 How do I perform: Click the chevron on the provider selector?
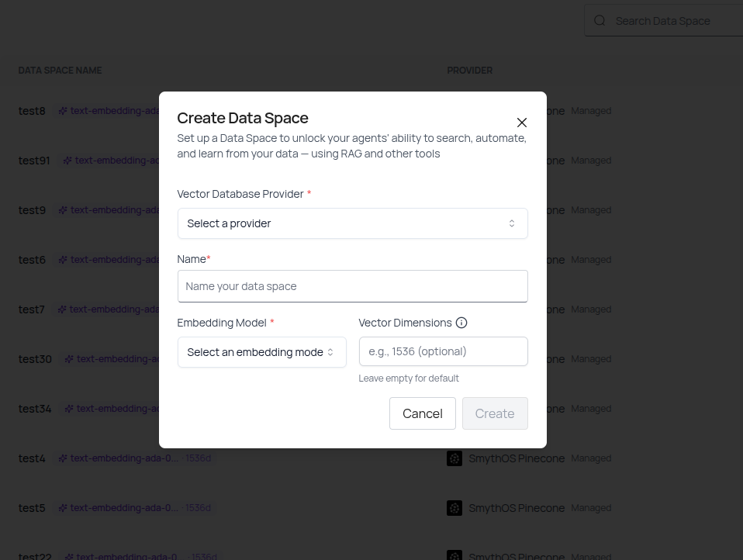point(512,223)
